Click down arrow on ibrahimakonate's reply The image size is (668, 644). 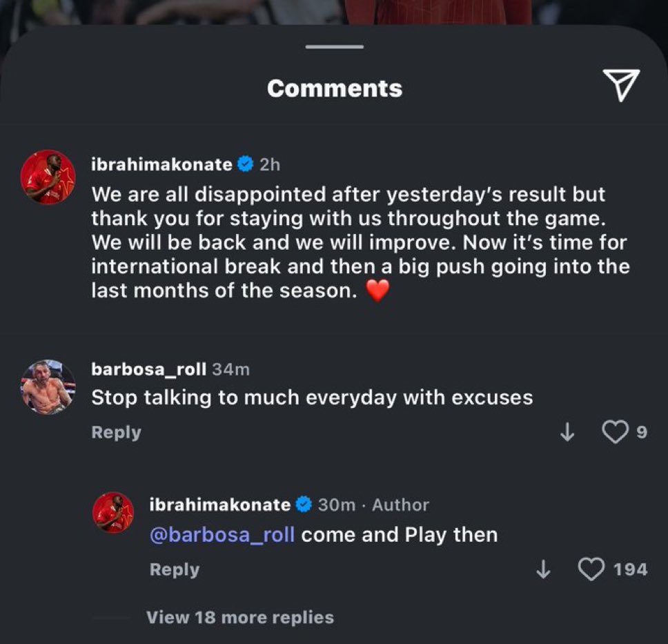[x=543, y=569]
